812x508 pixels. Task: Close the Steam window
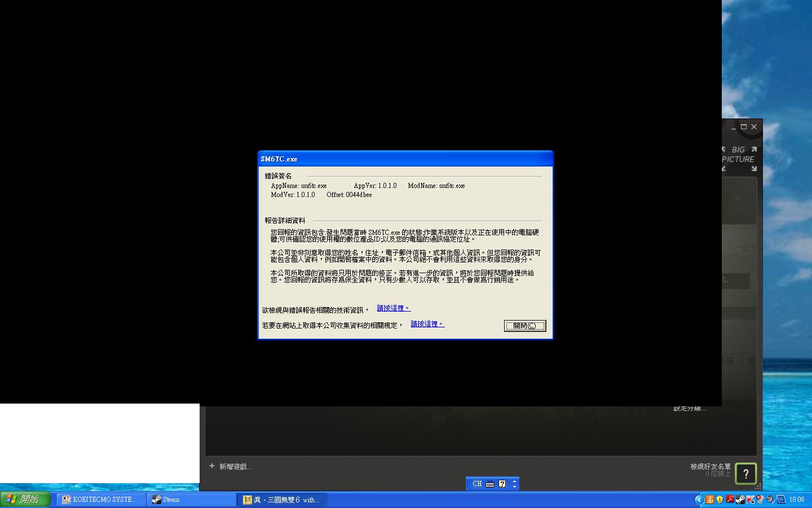[754, 127]
